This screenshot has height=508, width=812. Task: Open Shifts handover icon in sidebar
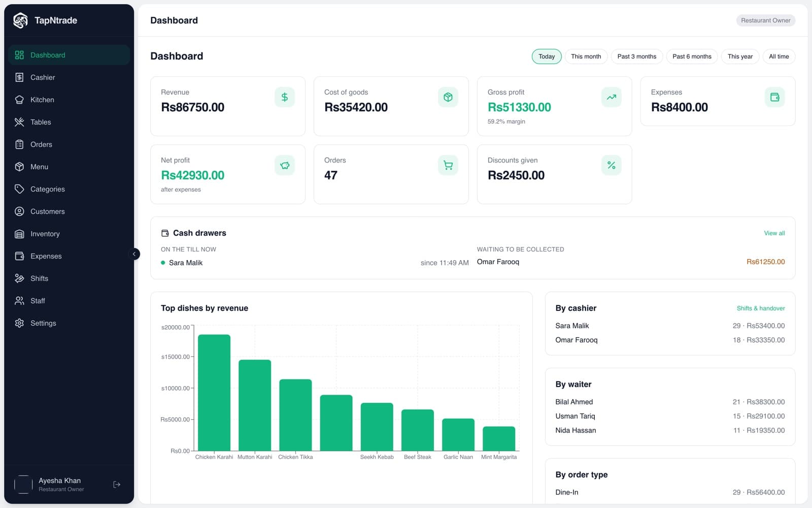(x=19, y=278)
